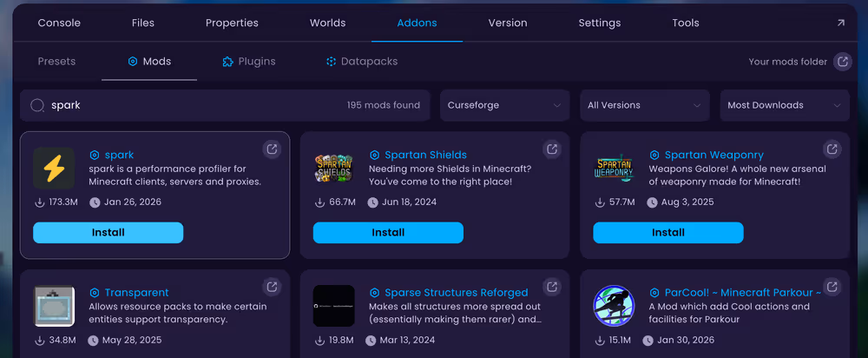Click the expand arrow icon at top right
Screen dimensions: 868x358
click(840, 23)
